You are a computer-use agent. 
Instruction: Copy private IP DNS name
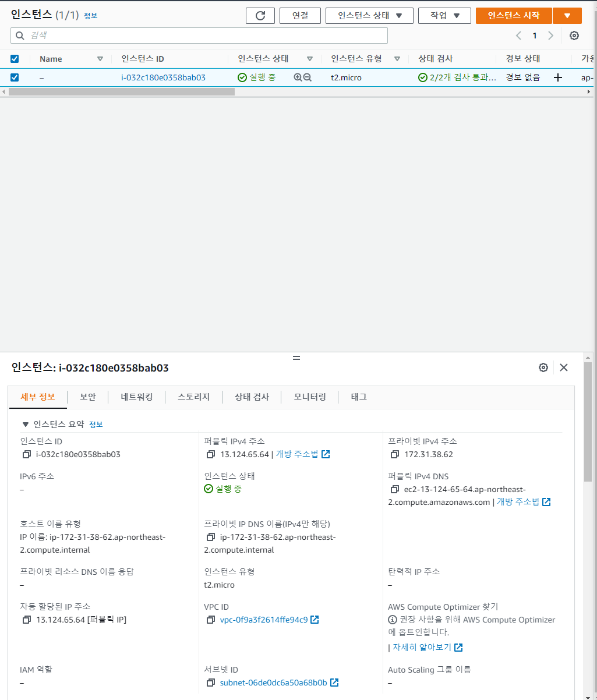pos(211,537)
